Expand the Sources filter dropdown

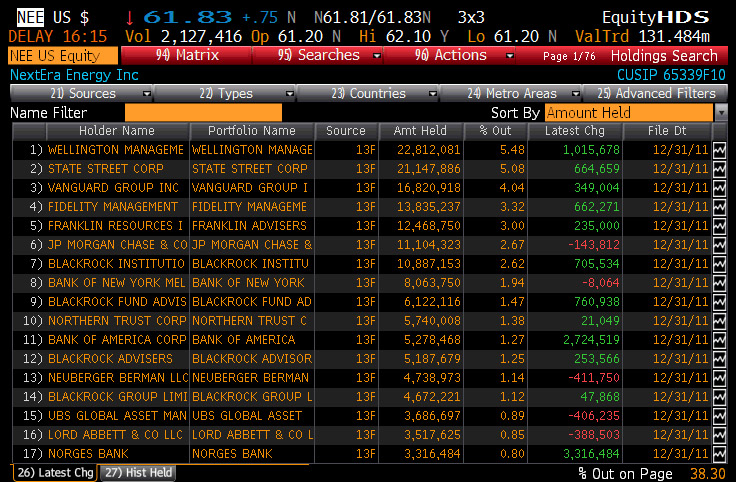80,93
